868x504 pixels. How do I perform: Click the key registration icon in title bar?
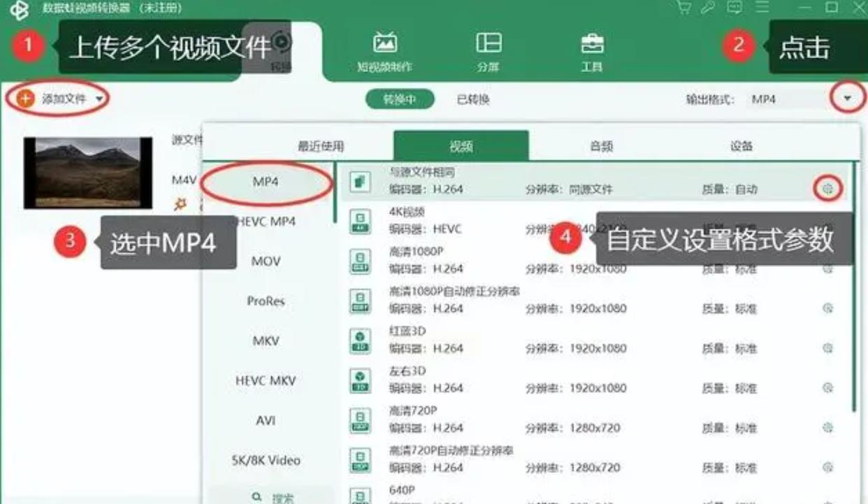point(709,8)
